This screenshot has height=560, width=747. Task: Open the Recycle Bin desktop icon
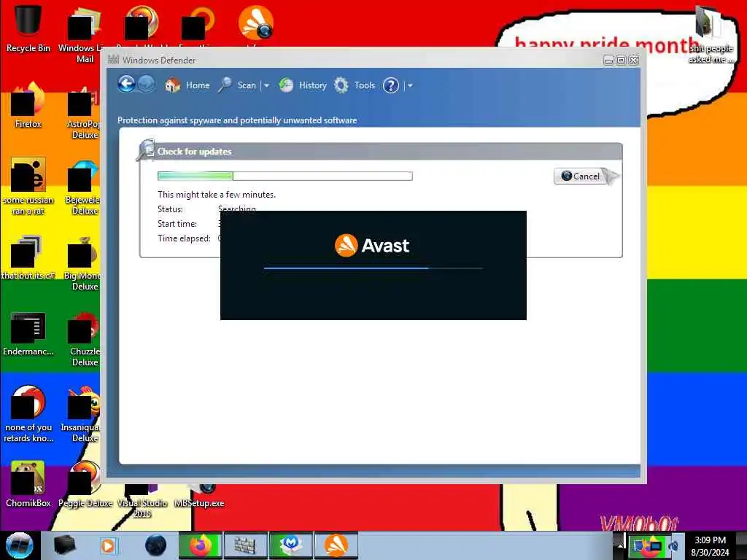28,27
